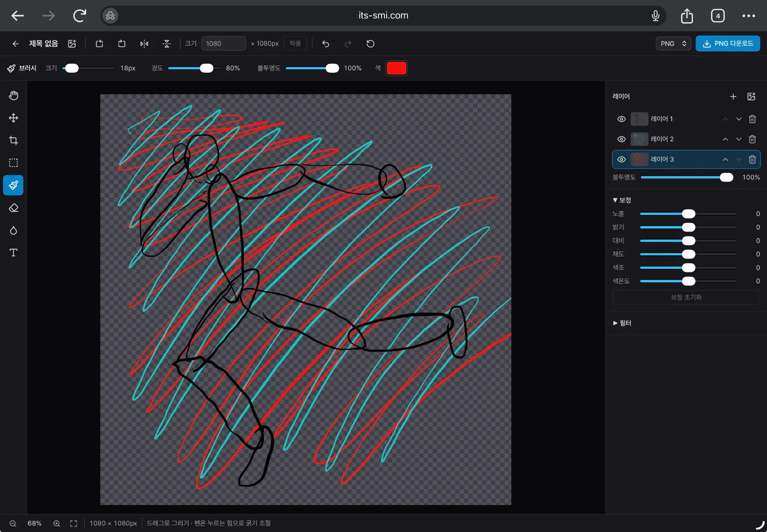Select the Eraser tool
Image resolution: width=767 pixels, height=532 pixels.
[14, 208]
